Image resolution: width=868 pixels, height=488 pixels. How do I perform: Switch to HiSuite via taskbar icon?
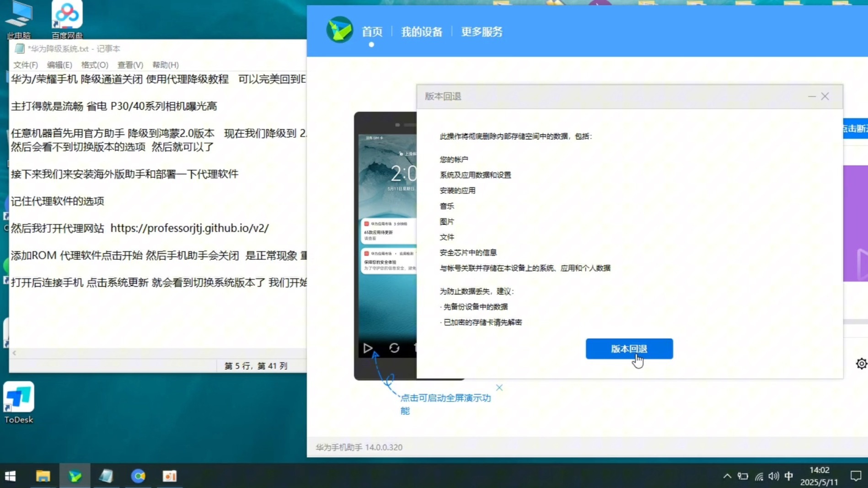click(x=75, y=476)
